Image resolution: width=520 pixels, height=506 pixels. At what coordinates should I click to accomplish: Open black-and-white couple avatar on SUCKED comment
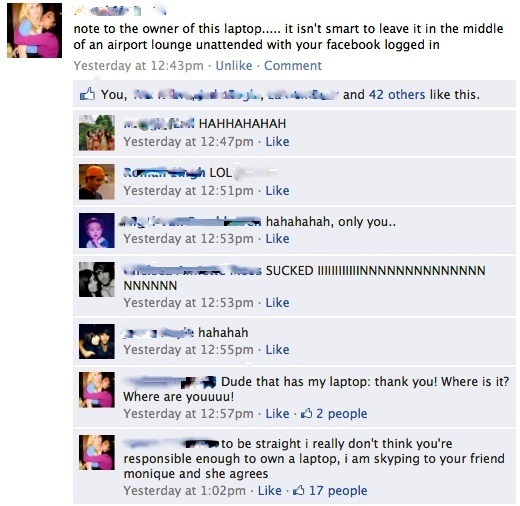pos(97,279)
